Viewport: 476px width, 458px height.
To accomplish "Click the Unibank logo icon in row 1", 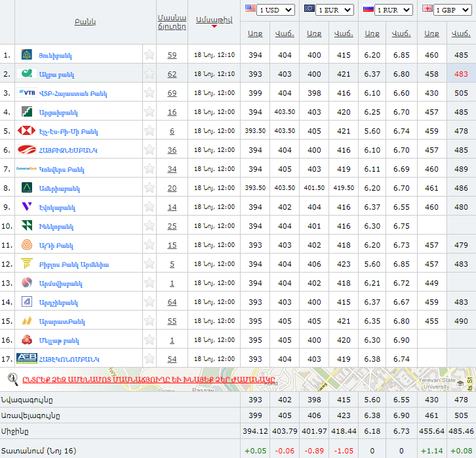I will [27, 54].
